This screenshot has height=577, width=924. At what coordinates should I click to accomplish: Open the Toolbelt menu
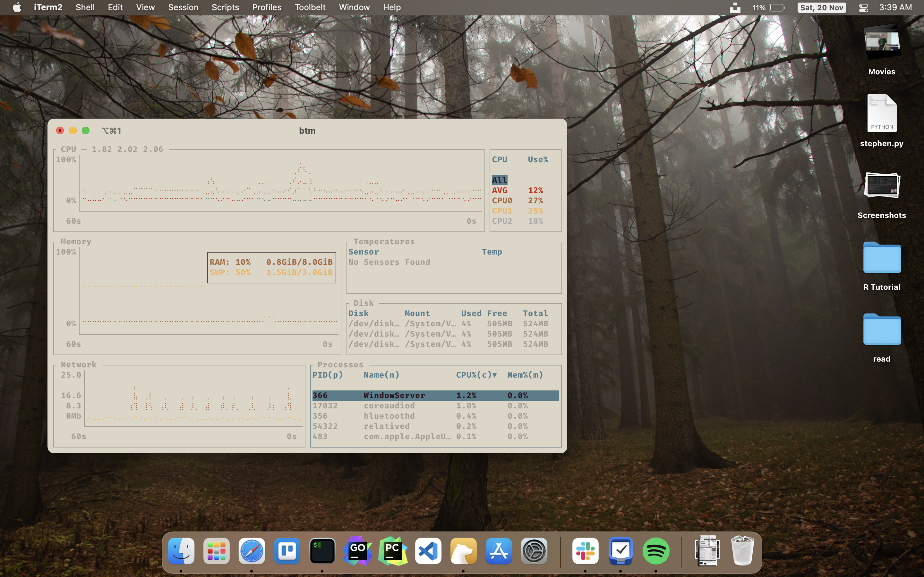[x=310, y=8]
